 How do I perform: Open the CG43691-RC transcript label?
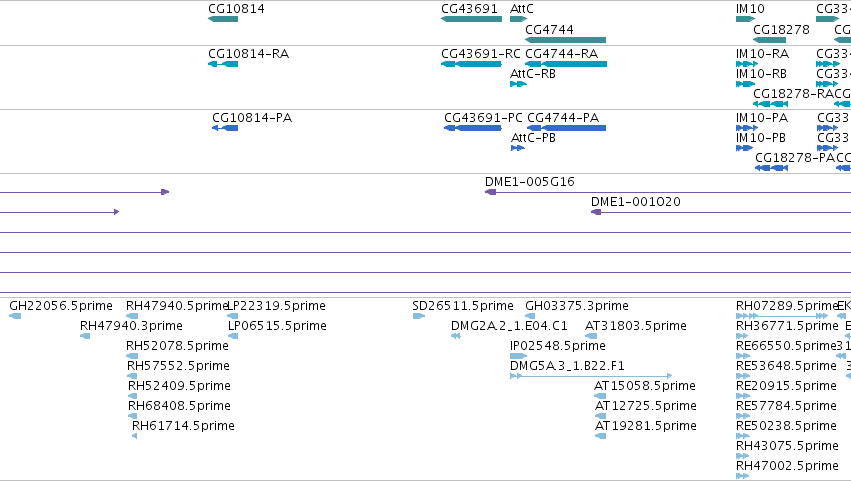coord(481,54)
